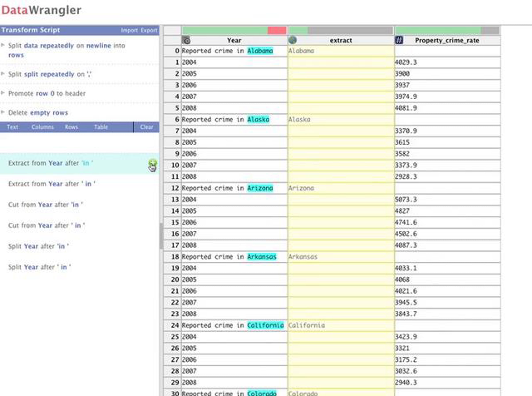Viewport: 532px width, 396px height.
Task: Select row number 18 header
Action: [x=172, y=257]
